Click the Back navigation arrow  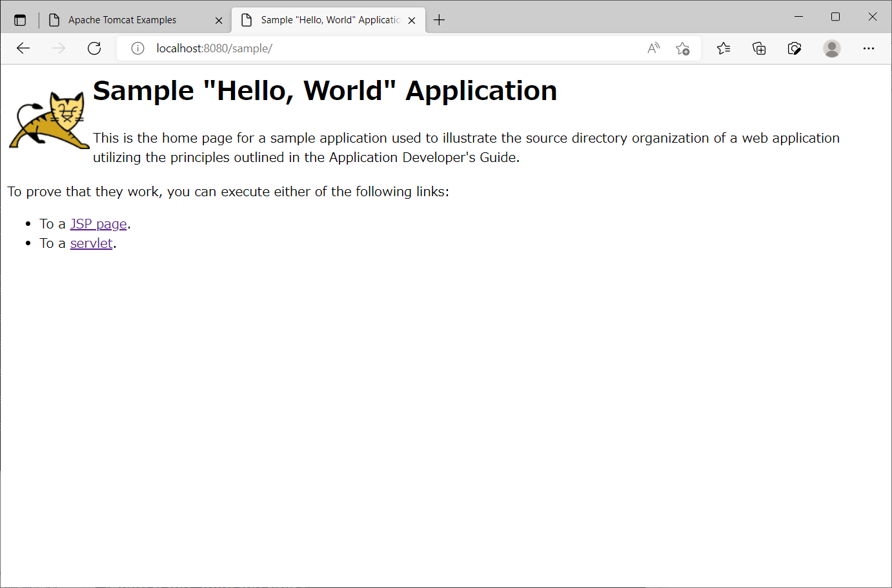(23, 48)
